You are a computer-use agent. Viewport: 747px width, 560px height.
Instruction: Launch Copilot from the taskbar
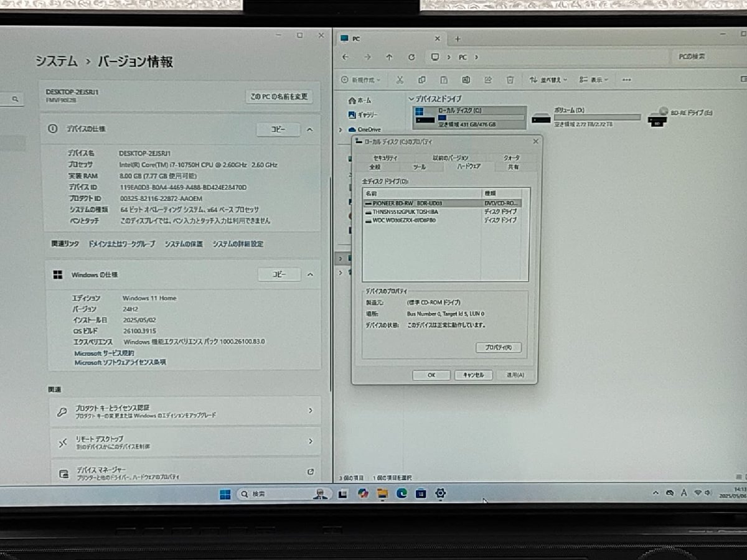(x=363, y=493)
